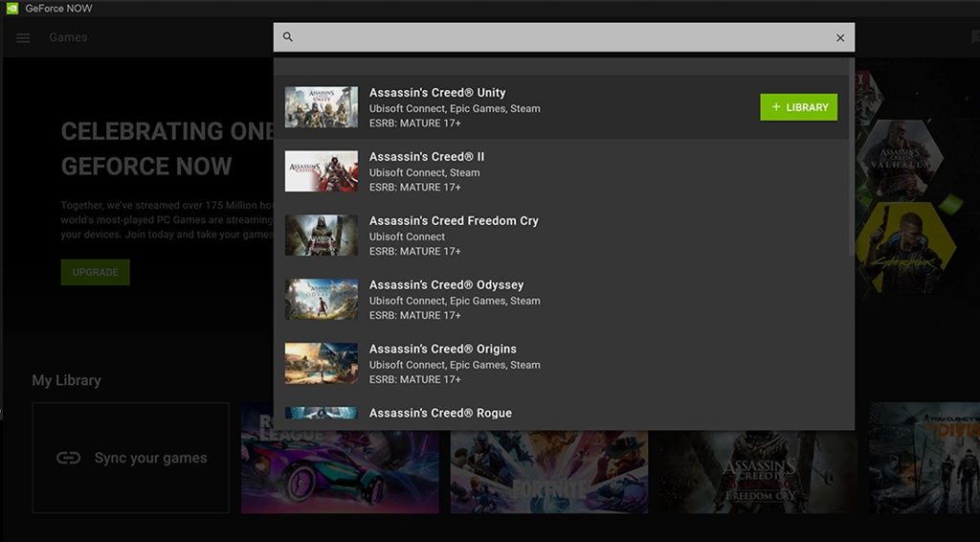Select the title Assassin's Creed® Unity

[x=437, y=93]
